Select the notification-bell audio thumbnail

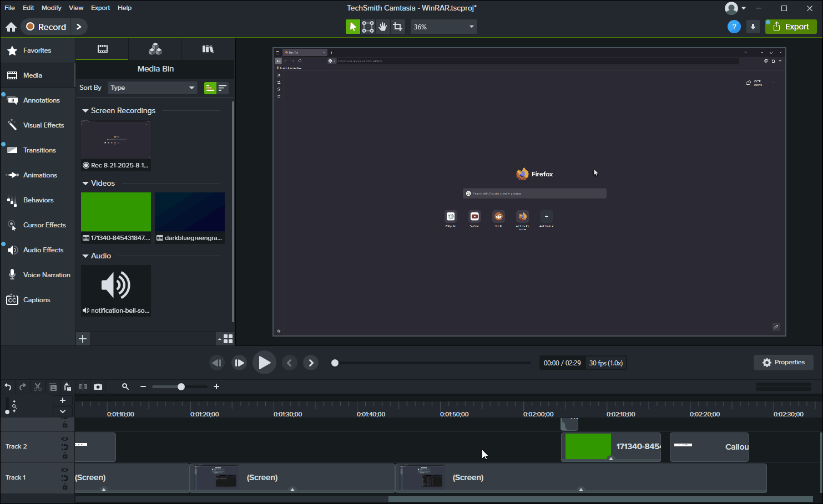115,284
